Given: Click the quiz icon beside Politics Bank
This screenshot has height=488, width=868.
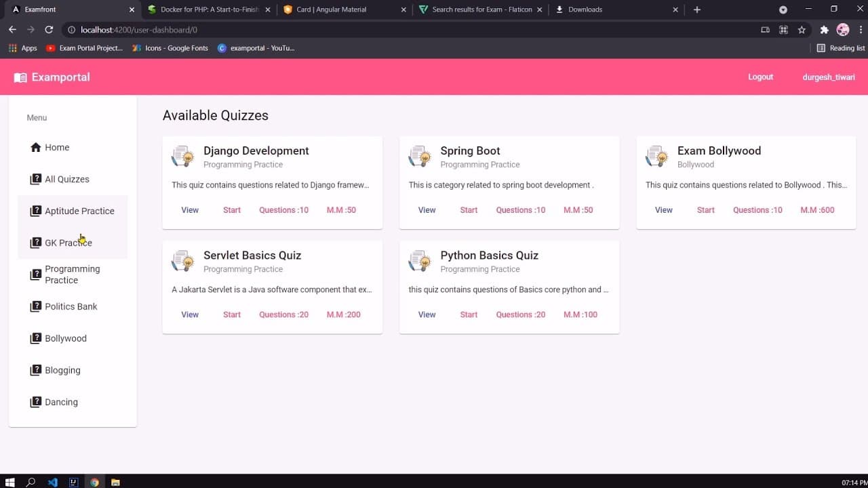Looking at the screenshot, I should click(36, 306).
